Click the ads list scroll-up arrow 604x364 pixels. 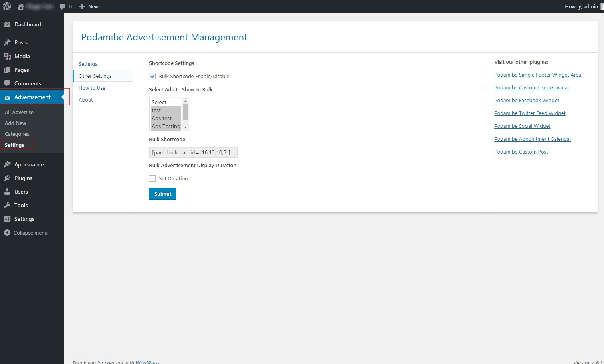click(185, 101)
